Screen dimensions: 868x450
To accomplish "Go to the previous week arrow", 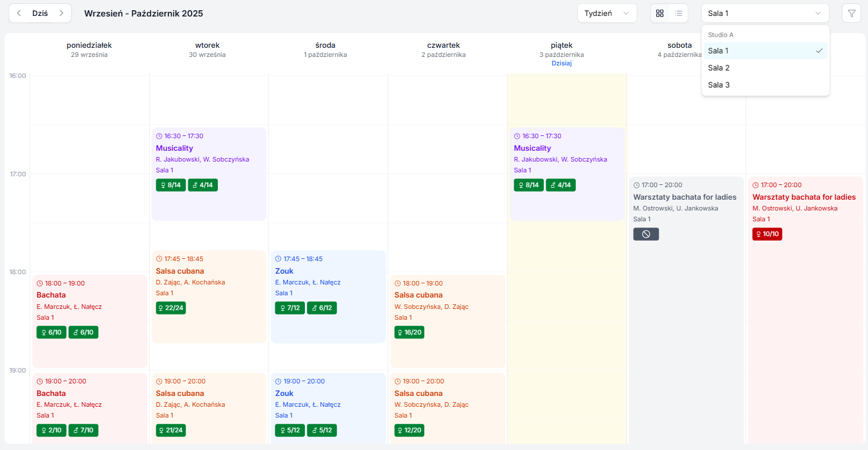I will coord(19,13).
